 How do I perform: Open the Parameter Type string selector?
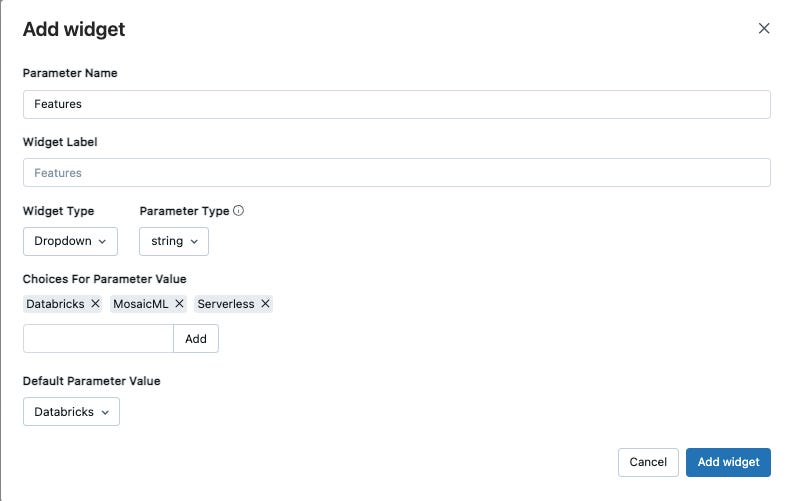(174, 241)
